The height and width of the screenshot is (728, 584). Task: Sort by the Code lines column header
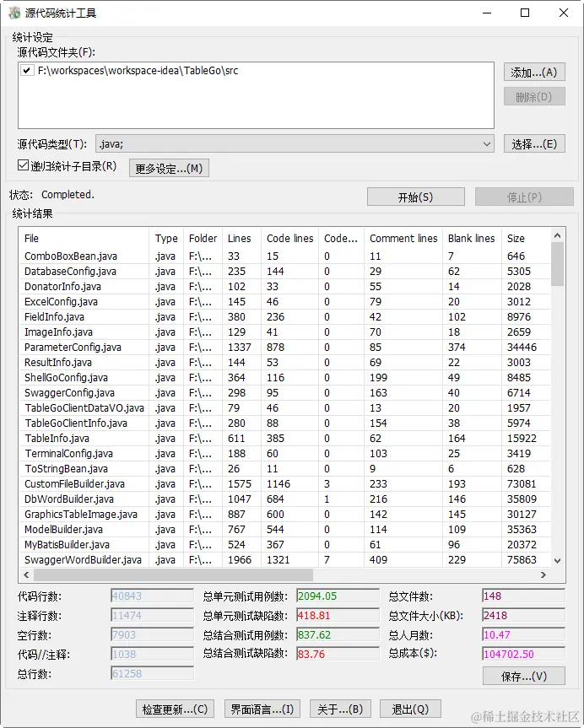point(290,238)
